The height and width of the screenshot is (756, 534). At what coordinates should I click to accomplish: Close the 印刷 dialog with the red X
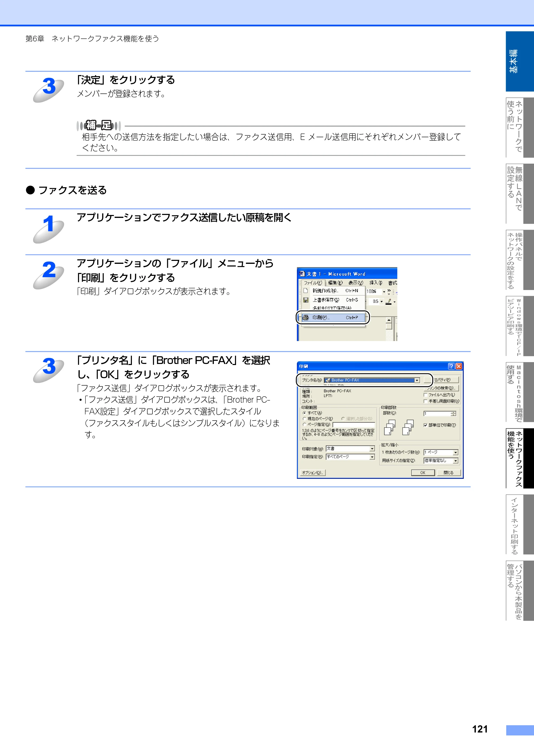[x=459, y=366]
